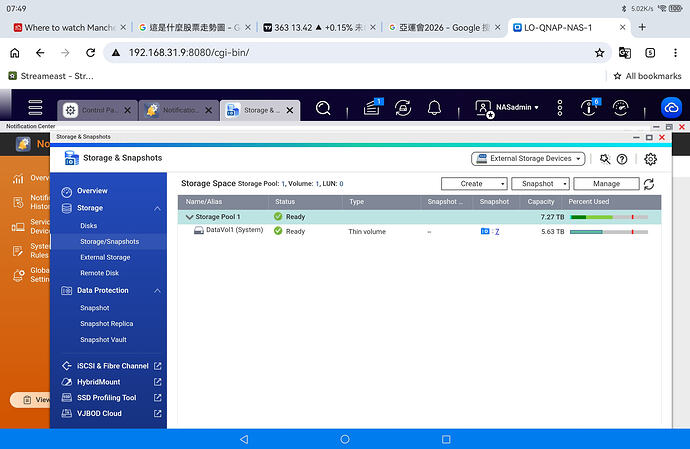
Task: Open the QTS main menu hamburger icon
Action: [35, 107]
